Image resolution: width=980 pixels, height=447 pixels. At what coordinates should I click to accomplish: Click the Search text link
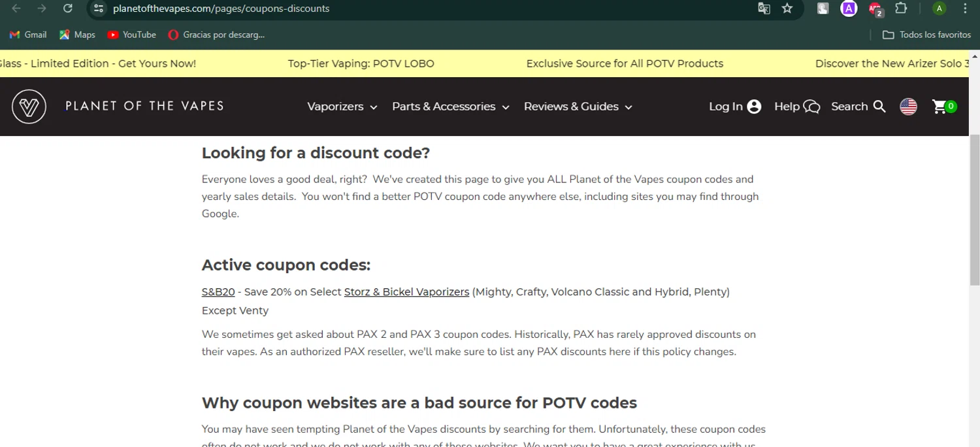point(849,107)
